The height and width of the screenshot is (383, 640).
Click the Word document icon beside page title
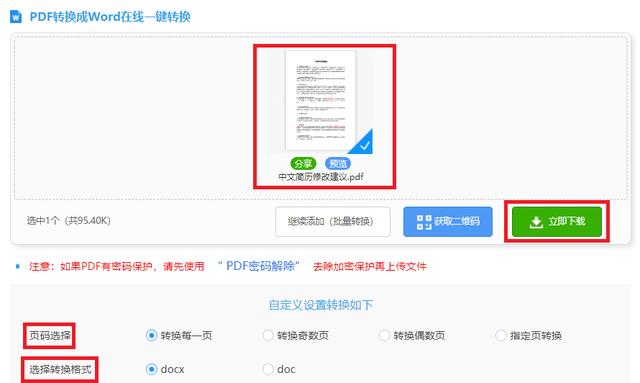point(16,17)
